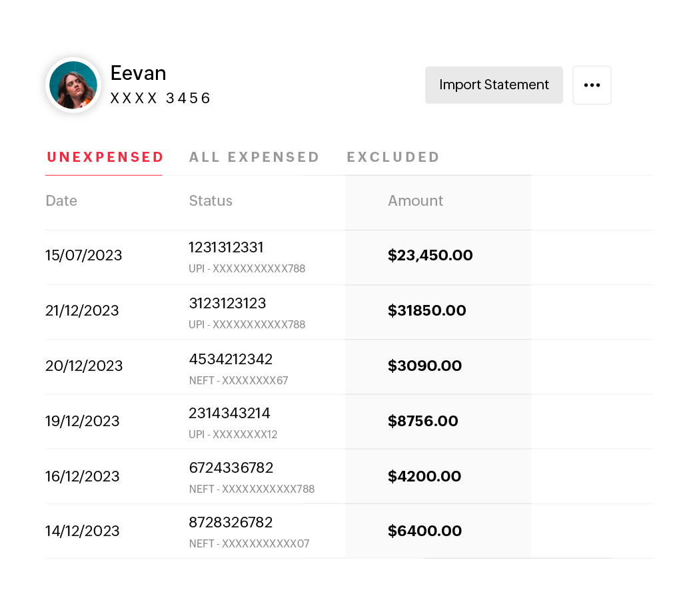Click the $23,450.00 amount
Screen dimensions: 699x616
[430, 256]
